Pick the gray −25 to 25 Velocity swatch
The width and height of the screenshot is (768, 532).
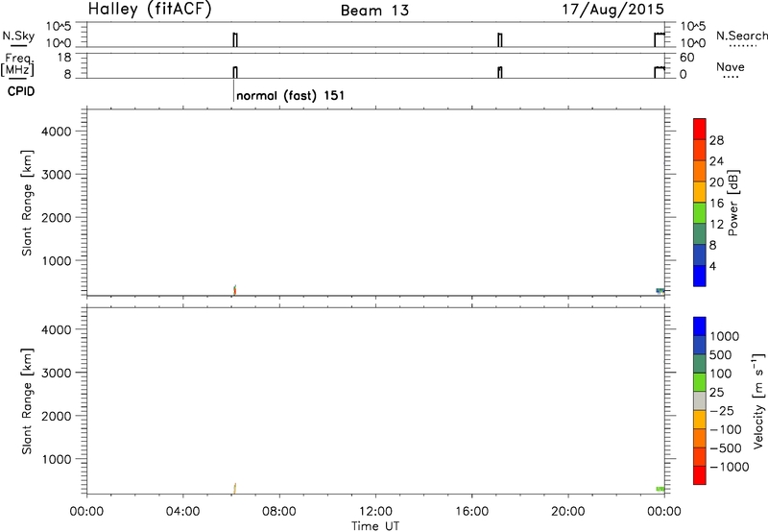[700, 400]
